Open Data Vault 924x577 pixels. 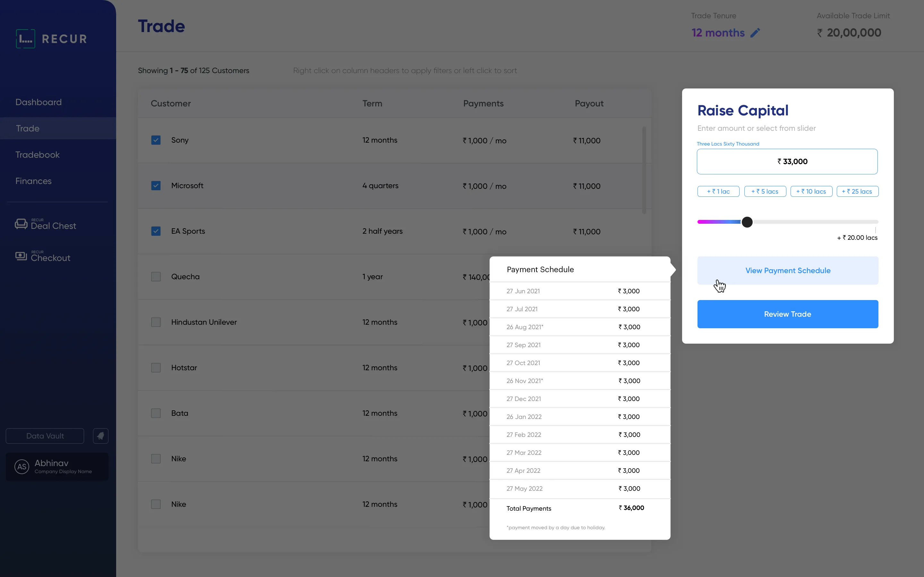point(44,435)
